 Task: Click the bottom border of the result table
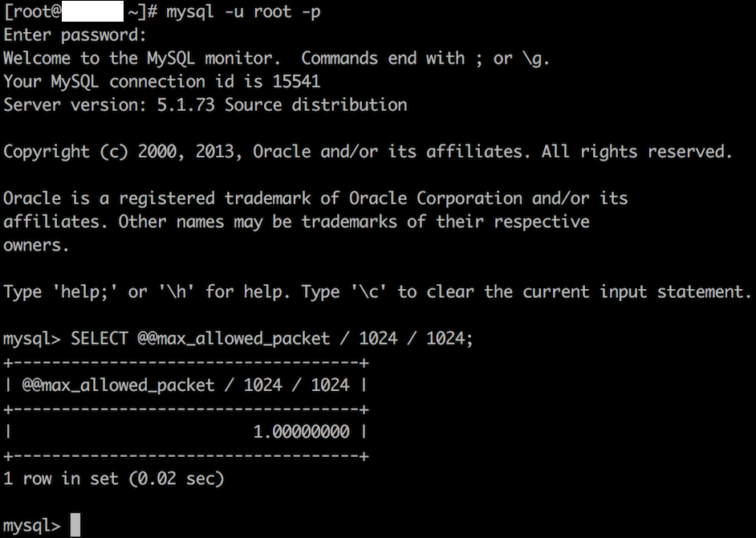tap(186, 456)
